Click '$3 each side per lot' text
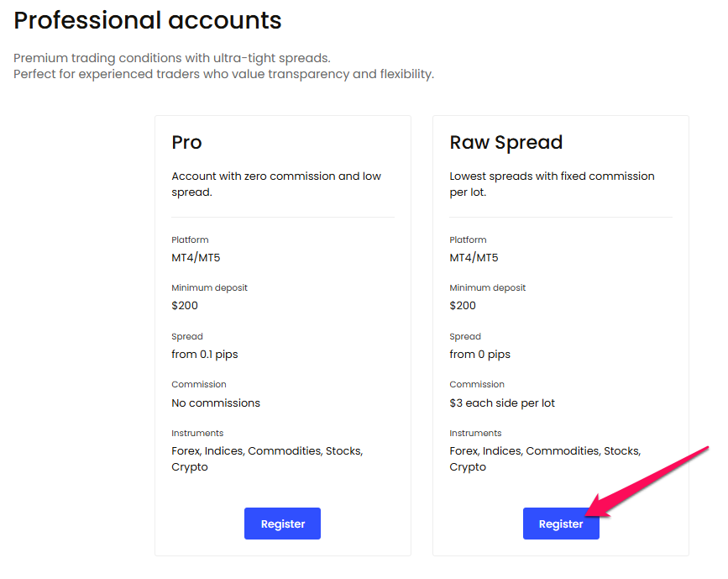 coord(502,403)
